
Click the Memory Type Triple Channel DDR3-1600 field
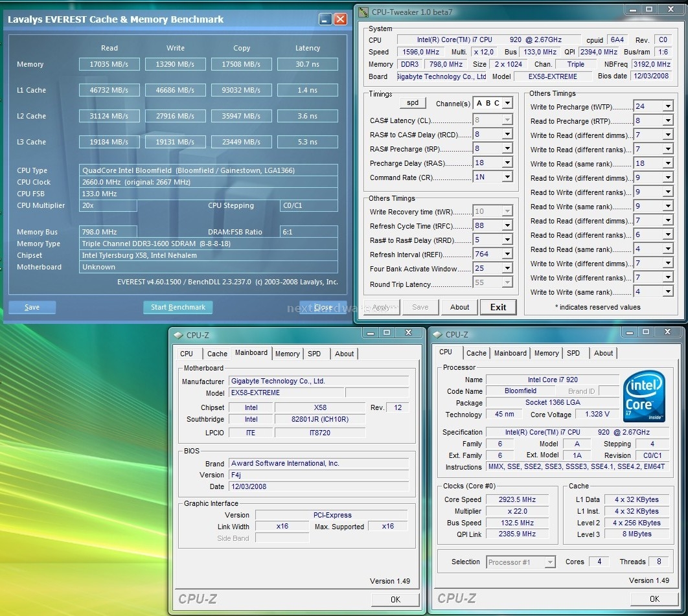pyautogui.click(x=209, y=244)
